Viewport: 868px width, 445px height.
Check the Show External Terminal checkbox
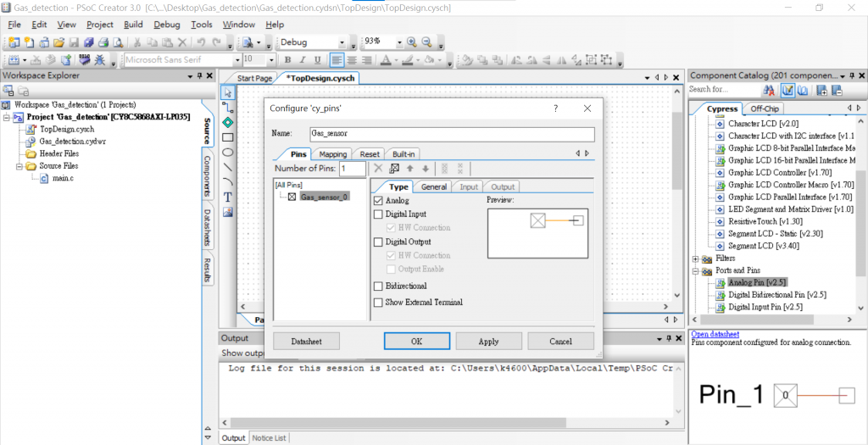[379, 303]
